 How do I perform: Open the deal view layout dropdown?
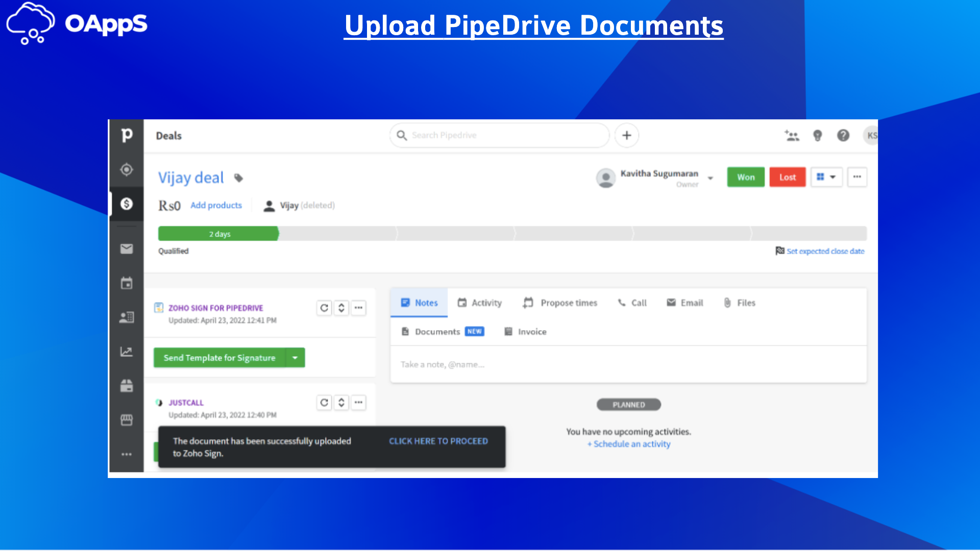click(826, 177)
